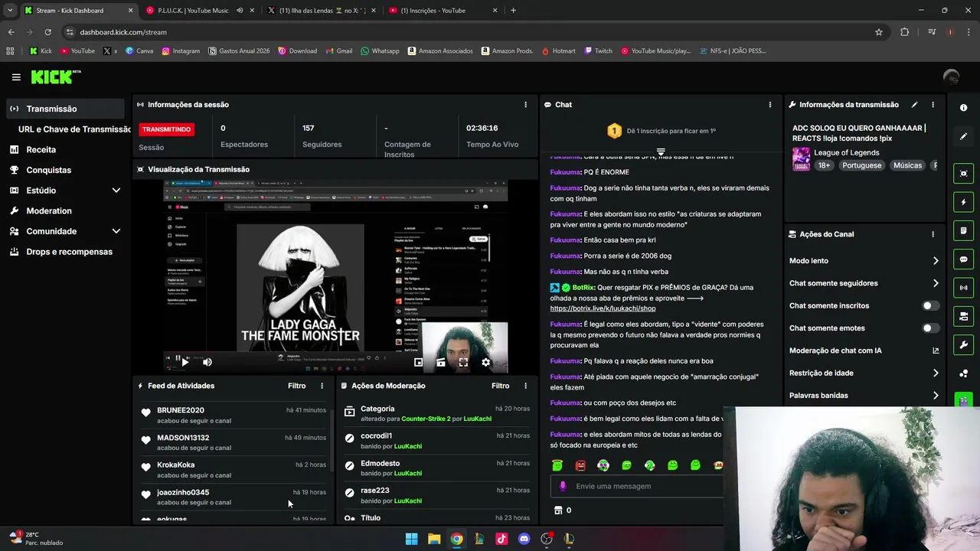Open botrix.live shop link in chat
The image size is (980, 551).
coord(603,308)
